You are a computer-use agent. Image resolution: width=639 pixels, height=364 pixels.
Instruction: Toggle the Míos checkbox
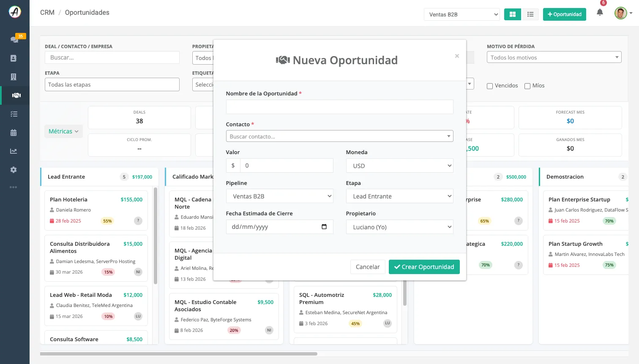(x=527, y=86)
